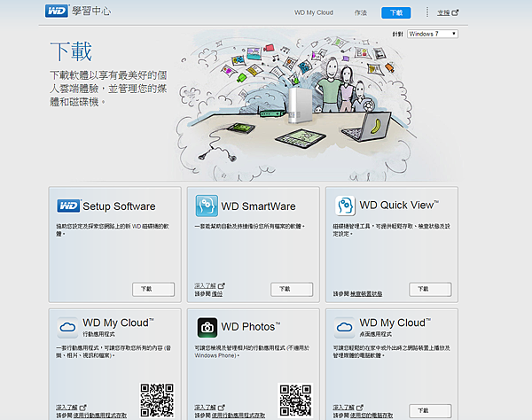Image resolution: width=532 pixels, height=420 pixels.
Task: Open the 使用您的電腦存取 link
Action: 372,416
